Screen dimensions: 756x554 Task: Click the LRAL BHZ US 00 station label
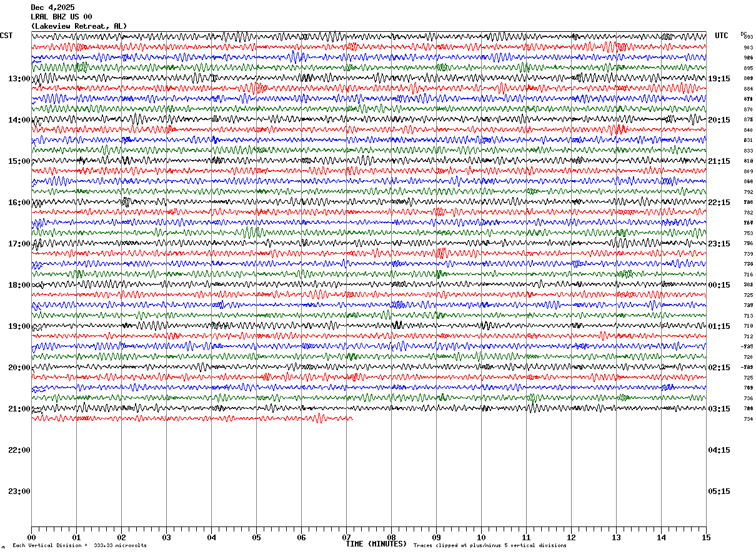click(x=61, y=17)
